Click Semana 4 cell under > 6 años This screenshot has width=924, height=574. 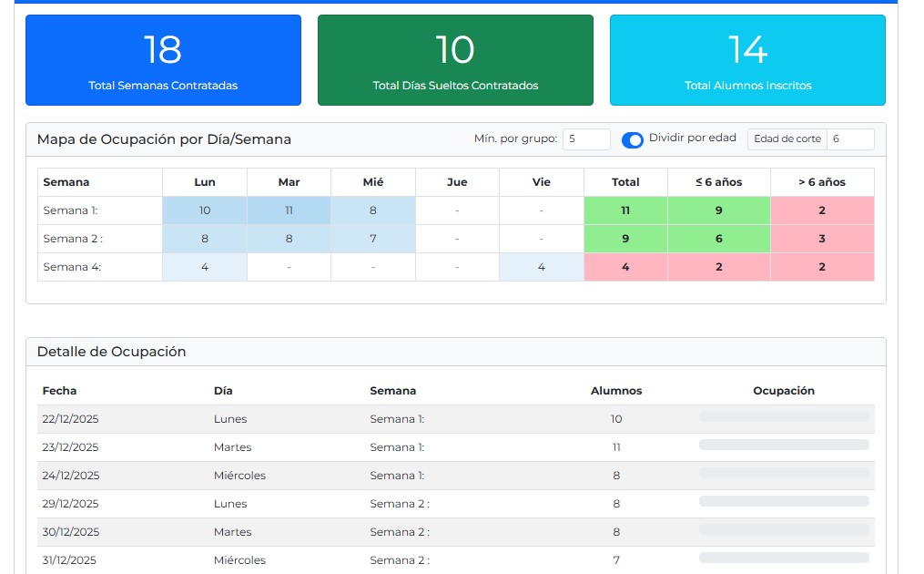[x=822, y=267]
